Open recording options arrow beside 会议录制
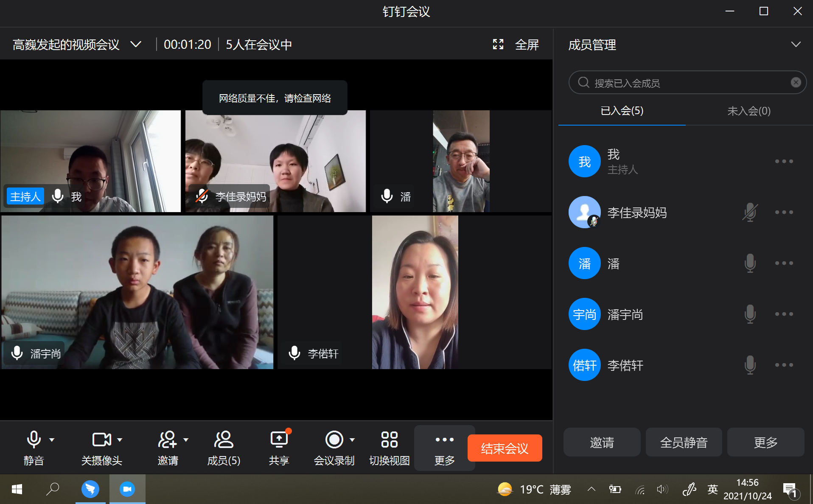Image resolution: width=813 pixels, height=504 pixels. point(352,440)
